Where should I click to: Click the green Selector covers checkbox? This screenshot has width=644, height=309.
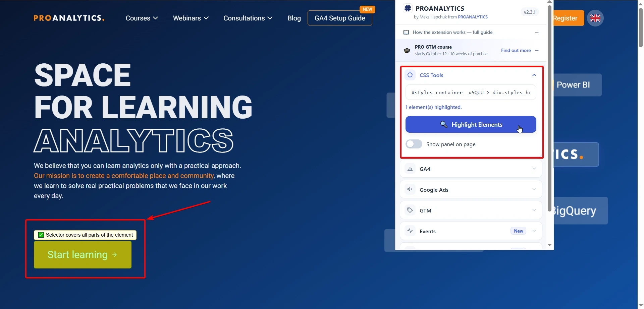click(x=41, y=235)
